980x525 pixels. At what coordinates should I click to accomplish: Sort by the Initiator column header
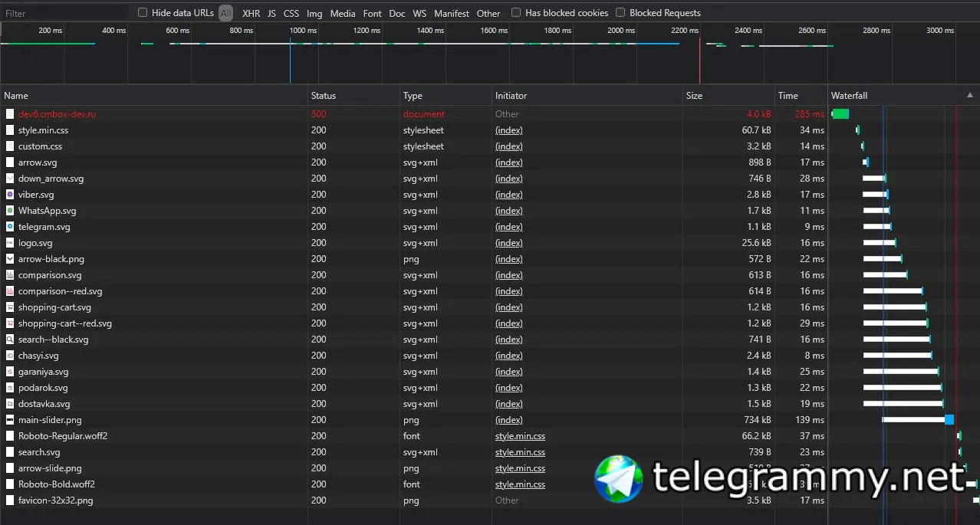coord(587,96)
